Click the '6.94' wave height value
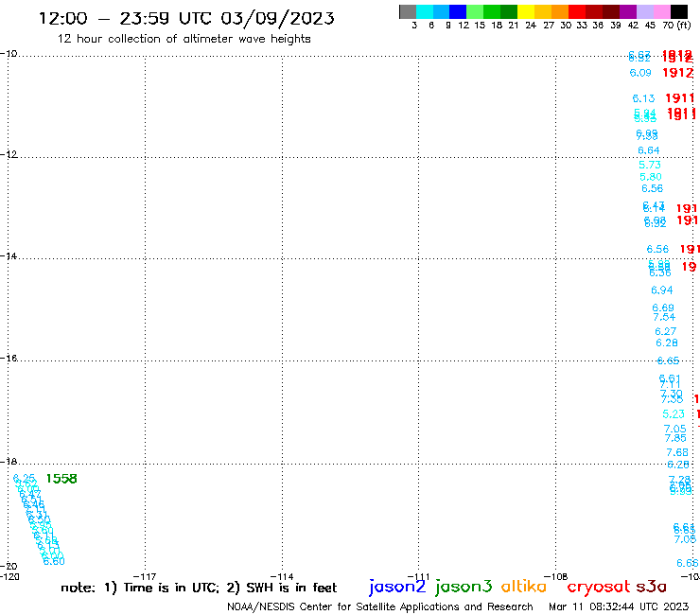 (661, 290)
